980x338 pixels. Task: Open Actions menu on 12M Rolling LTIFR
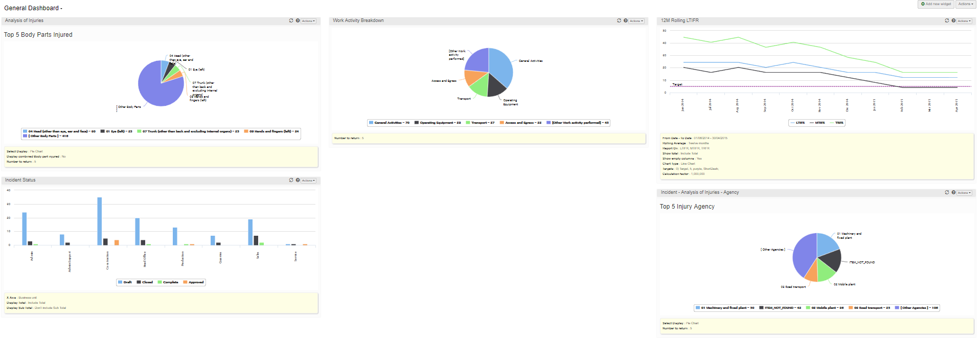(964, 21)
